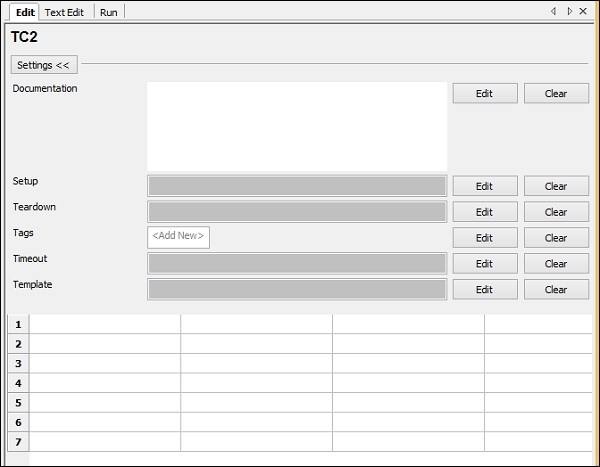This screenshot has width=600, height=467.
Task: Click the Setup input field
Action: click(x=296, y=186)
